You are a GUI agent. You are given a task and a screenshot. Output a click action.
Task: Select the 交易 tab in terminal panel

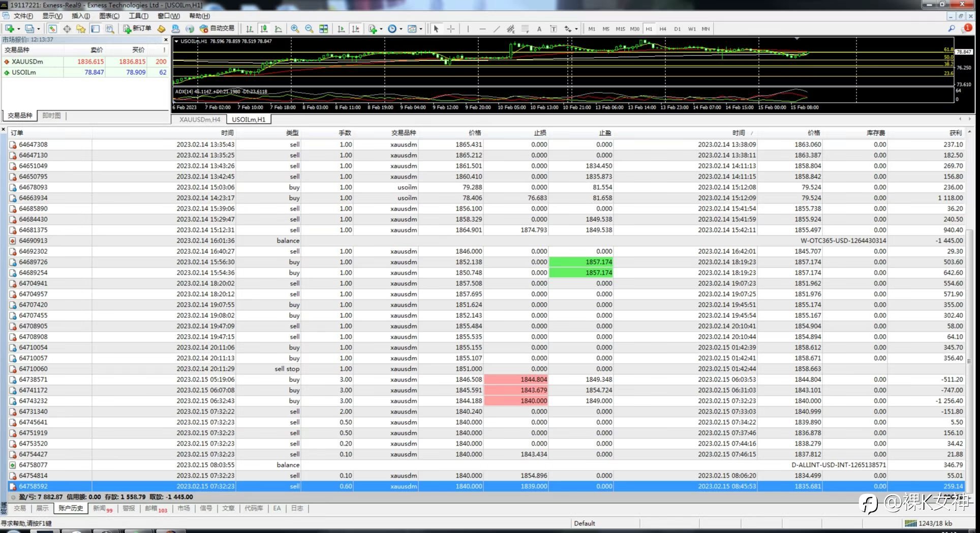click(x=20, y=509)
